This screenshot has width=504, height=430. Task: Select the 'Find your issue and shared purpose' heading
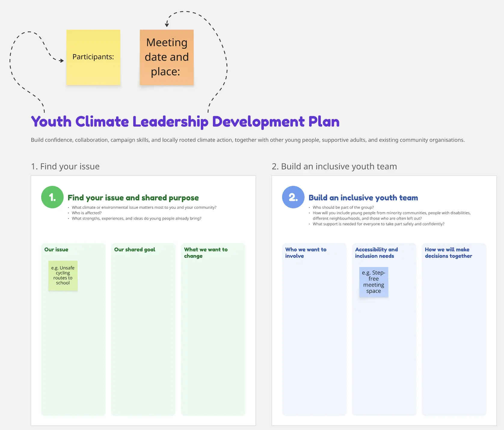point(133,198)
